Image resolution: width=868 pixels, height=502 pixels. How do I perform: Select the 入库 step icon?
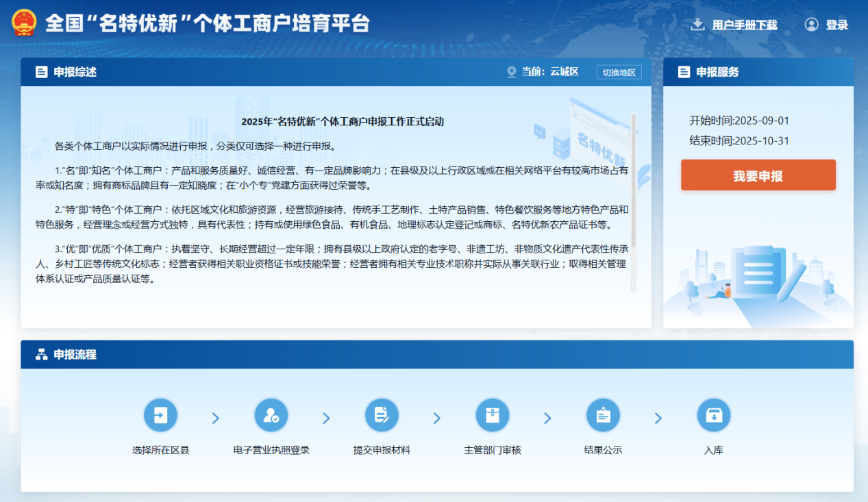(x=713, y=415)
